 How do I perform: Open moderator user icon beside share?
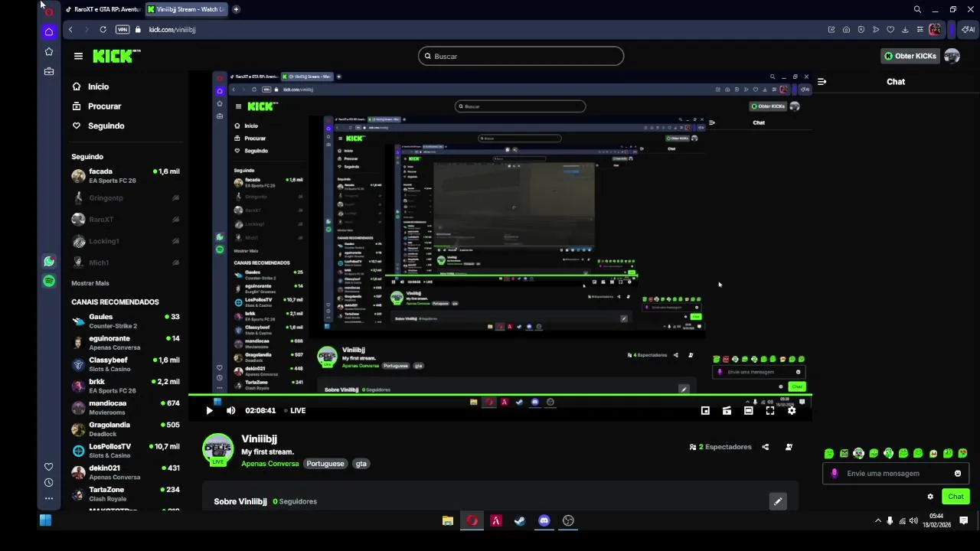pyautogui.click(x=789, y=447)
